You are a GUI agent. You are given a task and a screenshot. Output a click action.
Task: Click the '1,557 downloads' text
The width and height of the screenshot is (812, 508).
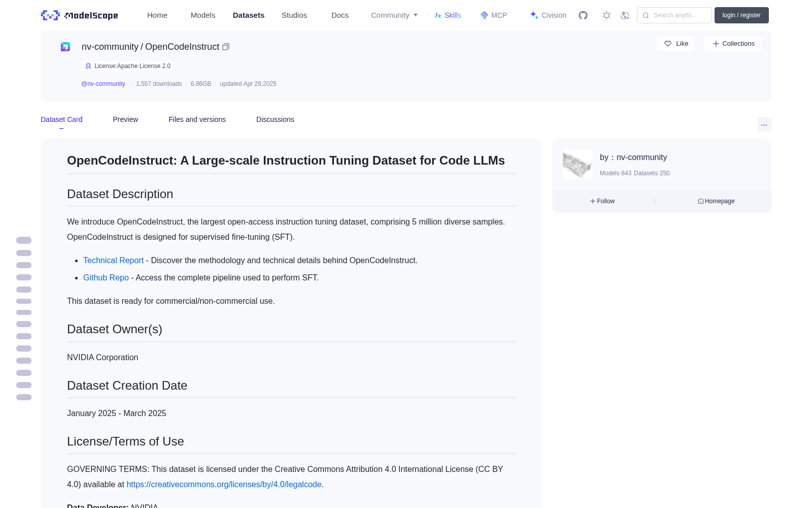159,84
